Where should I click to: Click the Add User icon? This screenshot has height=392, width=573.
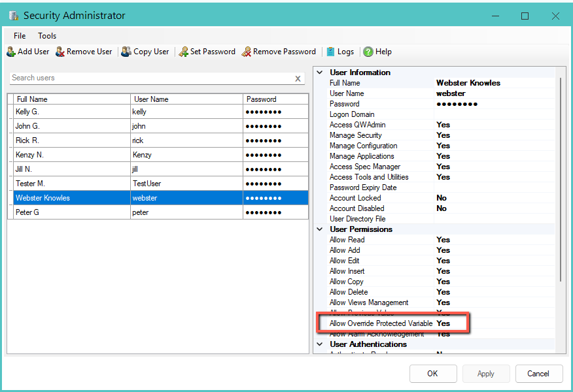pos(11,52)
